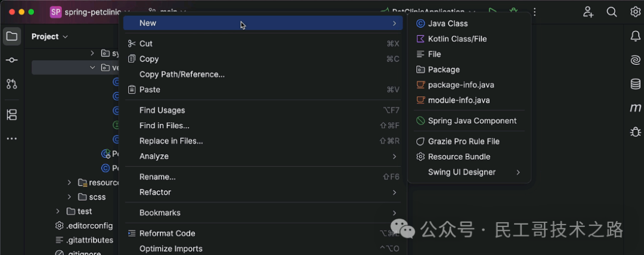This screenshot has height=255, width=644.
Task: Expand the Refactor submenu arrow
Action: coord(394,192)
